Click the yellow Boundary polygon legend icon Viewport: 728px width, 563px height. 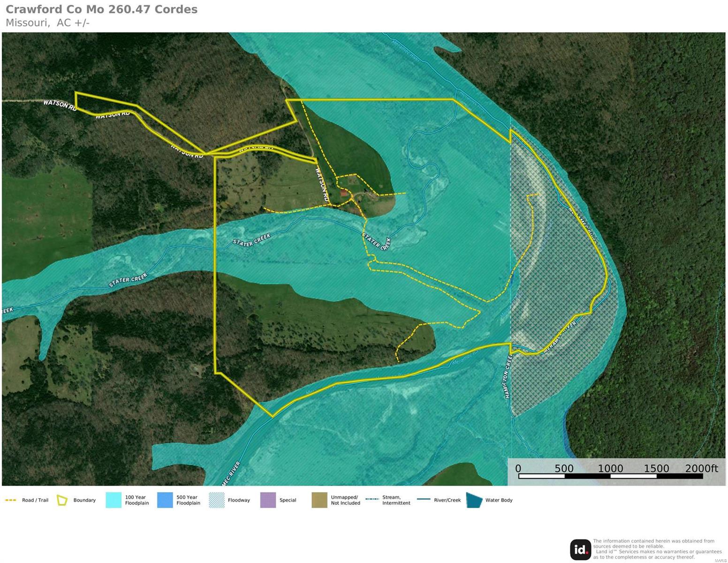pyautogui.click(x=62, y=500)
